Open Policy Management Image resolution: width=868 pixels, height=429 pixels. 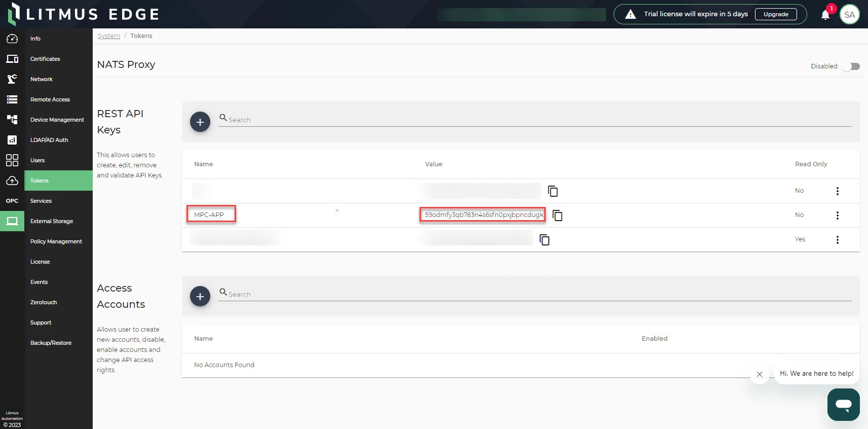coord(58,241)
